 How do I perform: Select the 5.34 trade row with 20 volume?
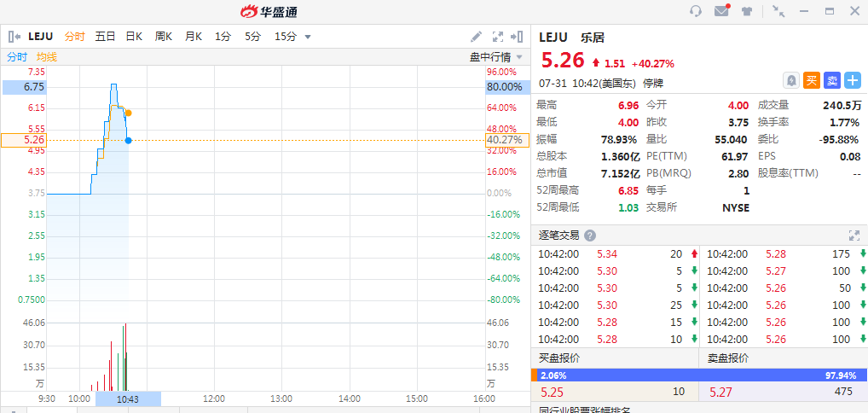[615, 254]
